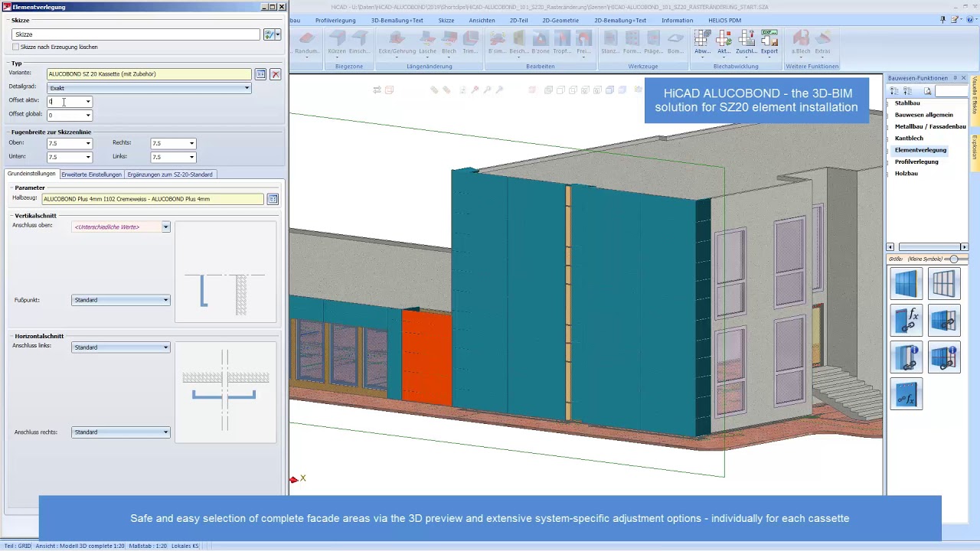Switch to the Grundeinstellungen tab
The width and height of the screenshot is (980, 551).
click(31, 174)
